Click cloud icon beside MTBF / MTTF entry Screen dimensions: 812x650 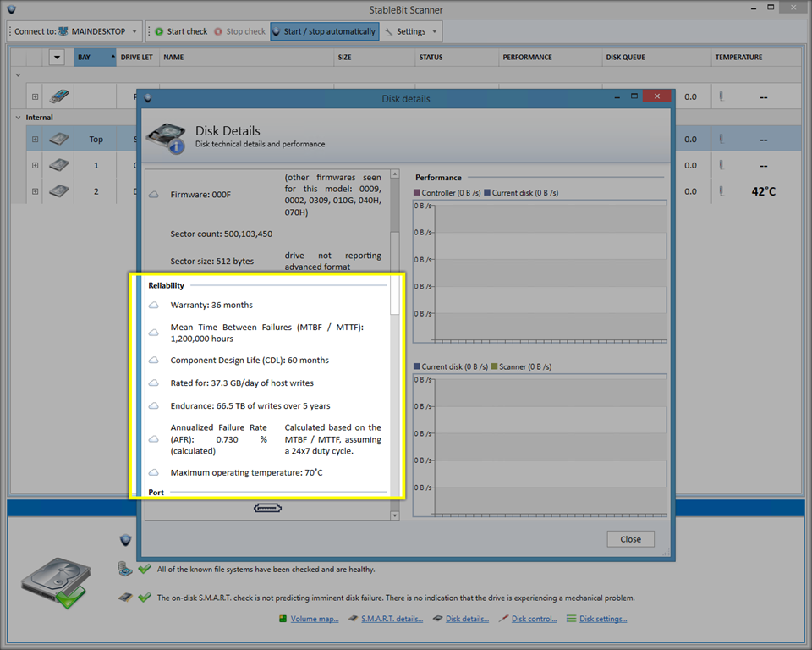click(154, 333)
